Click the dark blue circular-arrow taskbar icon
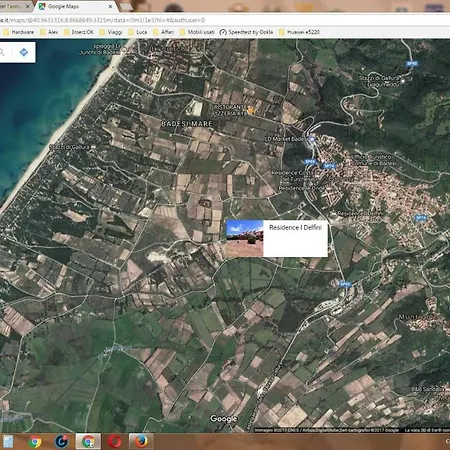 pos(61,441)
